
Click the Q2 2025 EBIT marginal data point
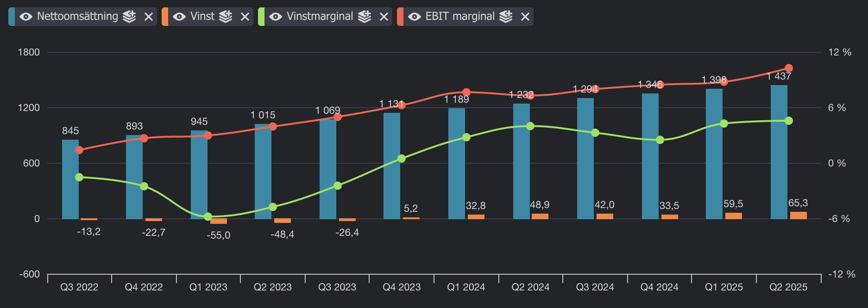click(789, 68)
